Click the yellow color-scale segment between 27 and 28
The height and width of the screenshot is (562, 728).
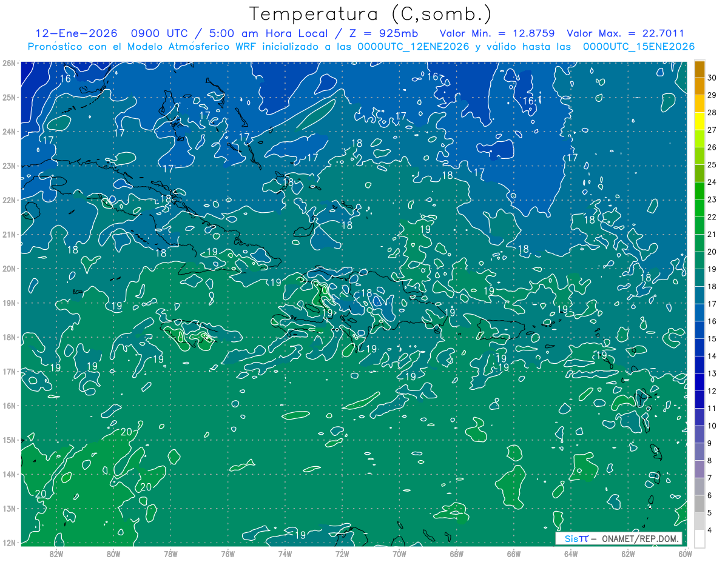point(699,122)
